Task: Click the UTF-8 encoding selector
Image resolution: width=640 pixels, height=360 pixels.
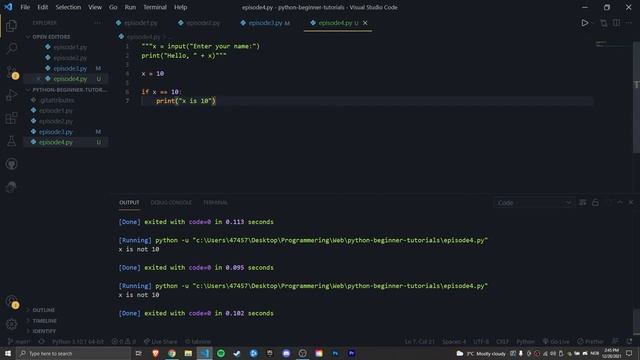Action: (481, 342)
